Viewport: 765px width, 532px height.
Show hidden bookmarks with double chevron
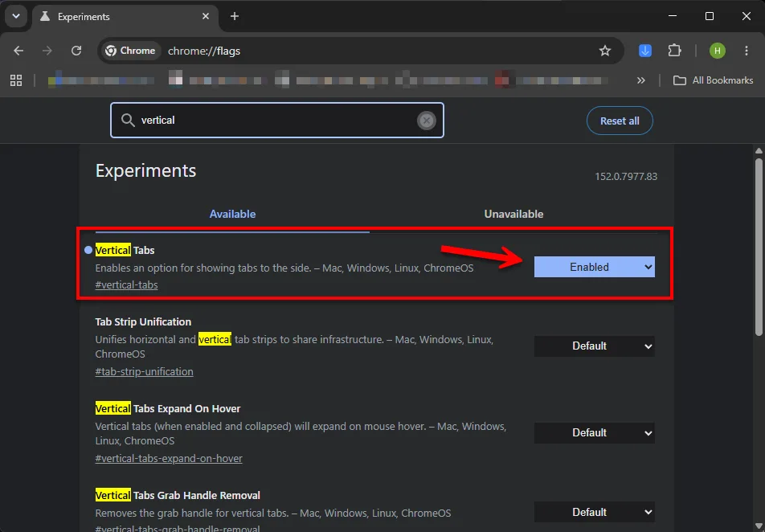tap(641, 80)
